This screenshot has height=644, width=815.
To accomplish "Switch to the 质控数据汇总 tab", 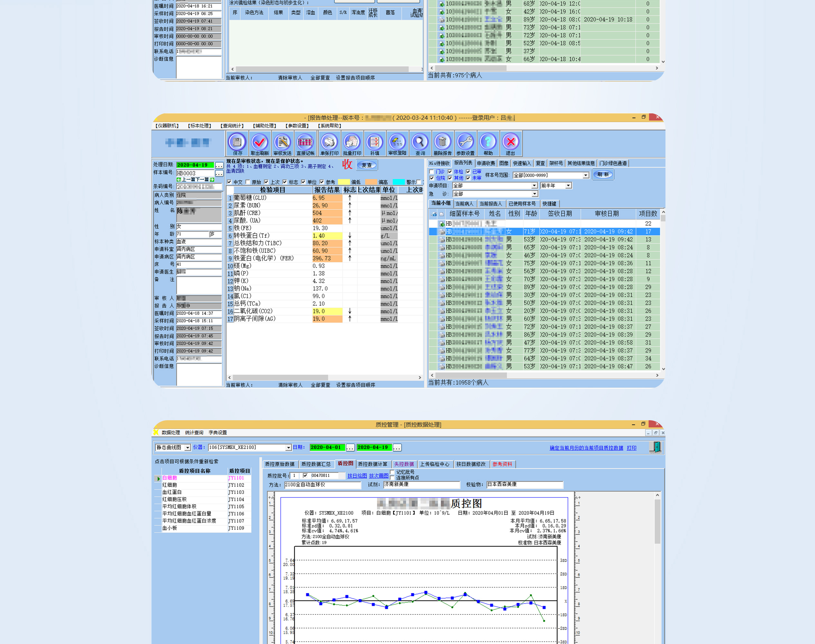I will pos(316,464).
